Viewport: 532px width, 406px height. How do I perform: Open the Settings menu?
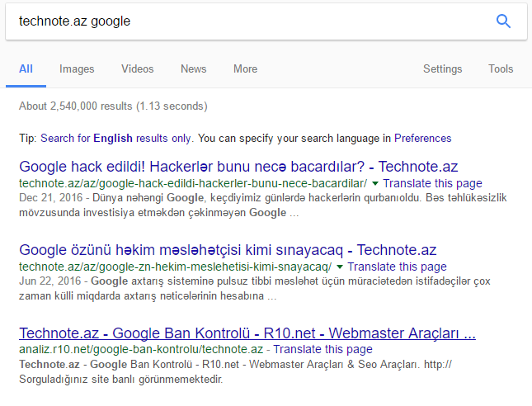[x=442, y=69]
